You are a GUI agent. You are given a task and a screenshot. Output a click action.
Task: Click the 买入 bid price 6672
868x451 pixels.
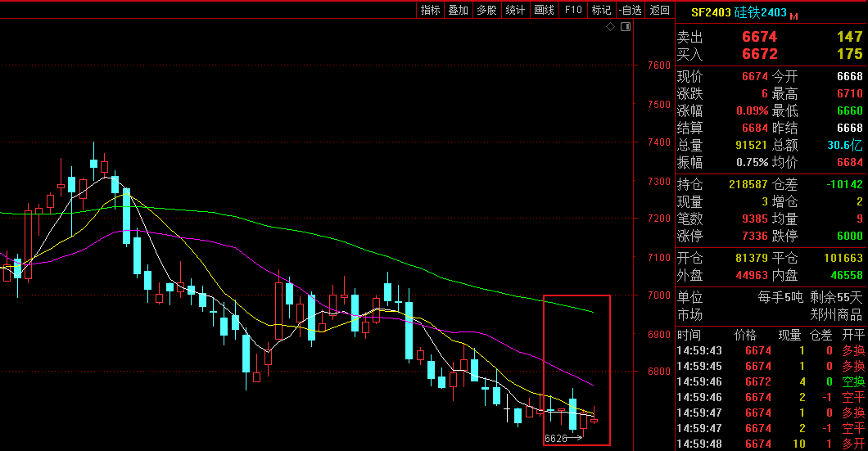point(759,54)
